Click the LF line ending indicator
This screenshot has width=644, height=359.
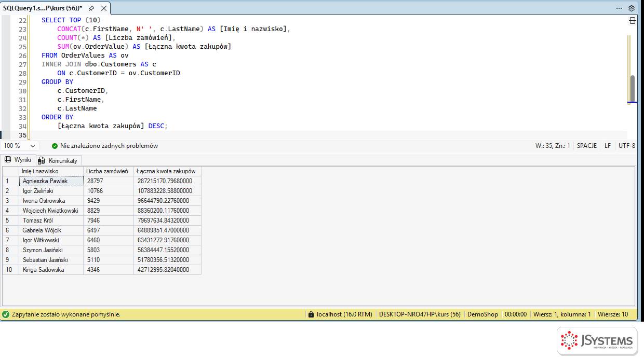608,146
